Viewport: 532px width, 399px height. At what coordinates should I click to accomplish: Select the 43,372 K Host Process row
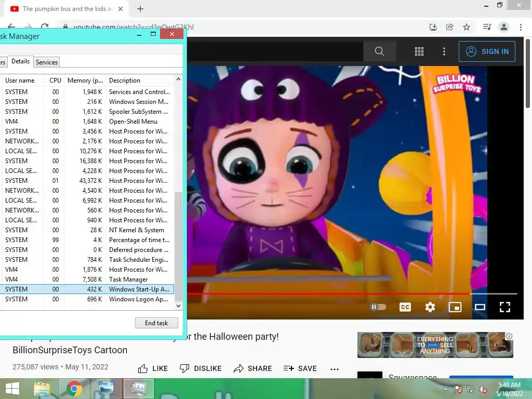click(87, 180)
